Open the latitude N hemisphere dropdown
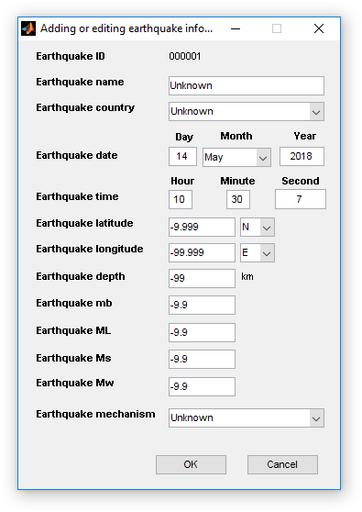The width and height of the screenshot is (362, 512). (257, 227)
